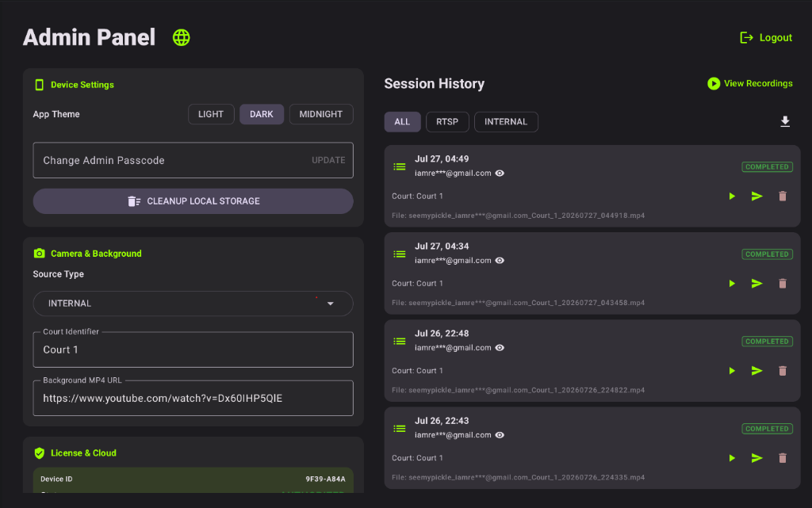
Task: Play the Jul 27, 04:34 session recording
Action: click(732, 284)
